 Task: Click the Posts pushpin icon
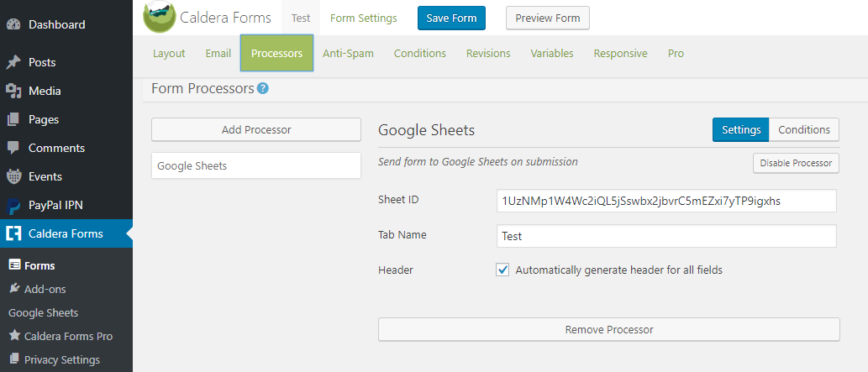(13, 62)
